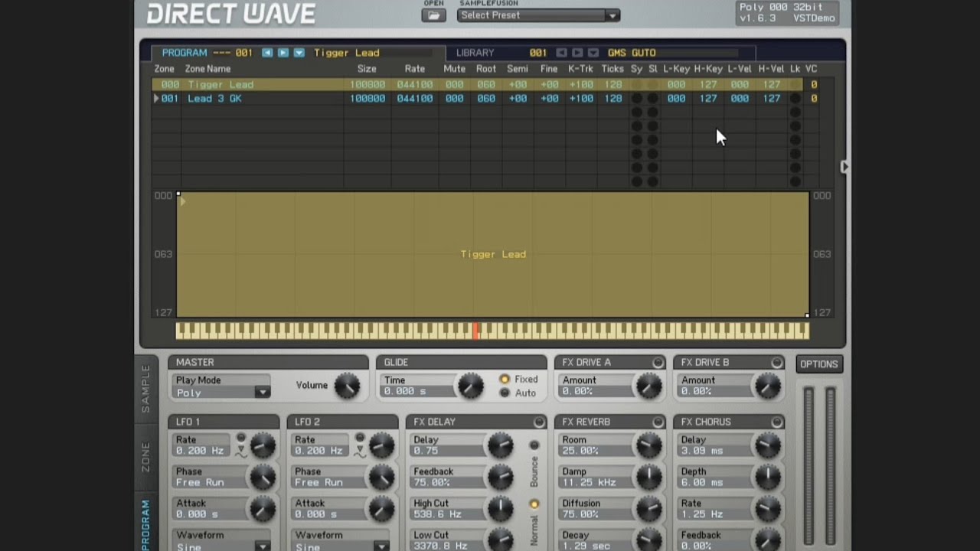This screenshot has height=551, width=980.
Task: Click the LFO 2 Rate knob
Action: 381,445
